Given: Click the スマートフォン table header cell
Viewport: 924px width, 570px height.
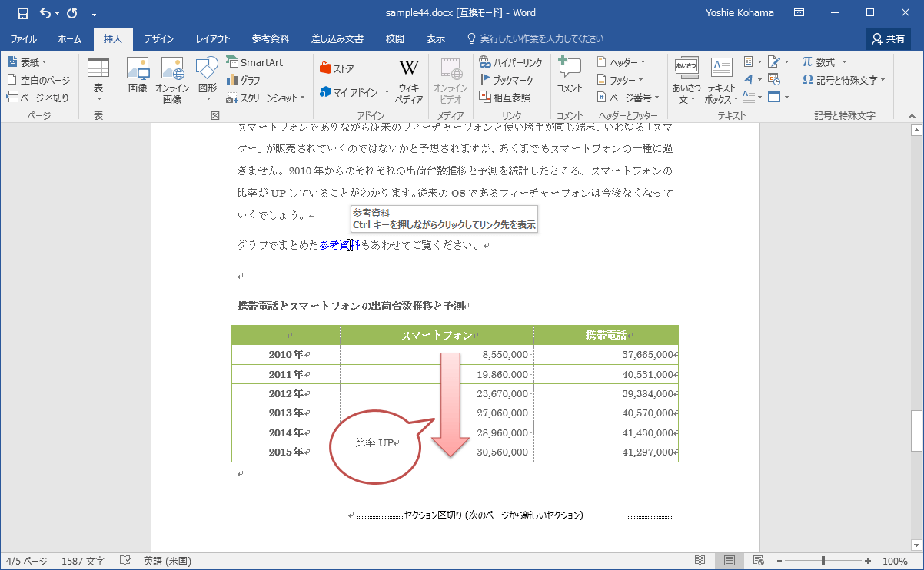Looking at the screenshot, I should pyautogui.click(x=437, y=335).
